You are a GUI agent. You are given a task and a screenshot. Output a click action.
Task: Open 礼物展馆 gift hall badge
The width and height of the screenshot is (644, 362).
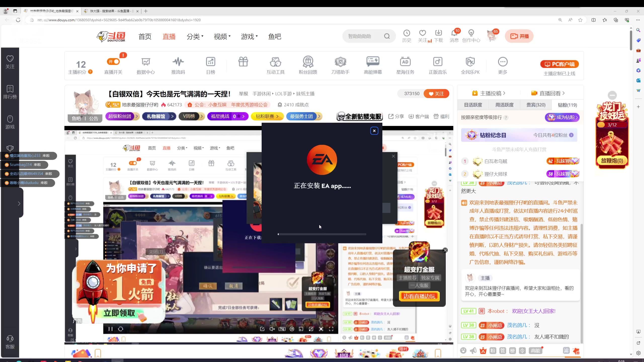pyautogui.click(x=159, y=116)
